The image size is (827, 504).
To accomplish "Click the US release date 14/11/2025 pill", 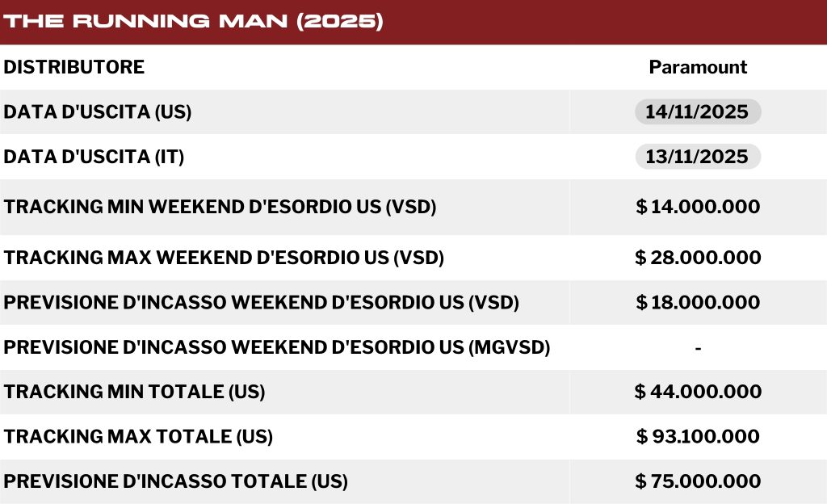I will pyautogui.click(x=698, y=111).
